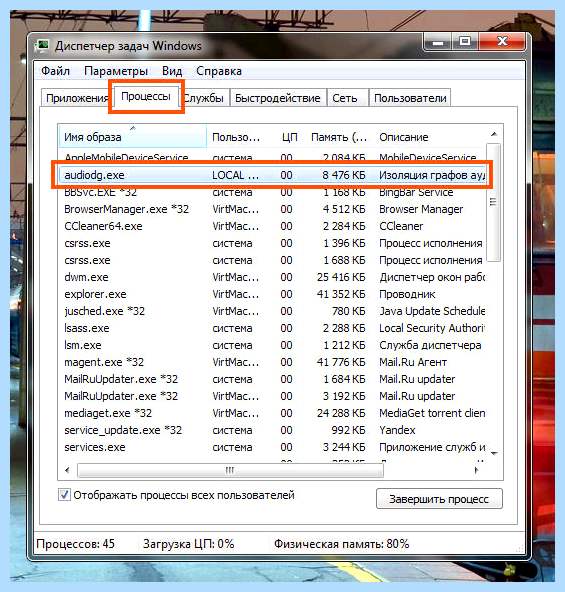Select the lsm.exe process
Image resolution: width=565 pixels, height=592 pixels.
click(x=272, y=345)
